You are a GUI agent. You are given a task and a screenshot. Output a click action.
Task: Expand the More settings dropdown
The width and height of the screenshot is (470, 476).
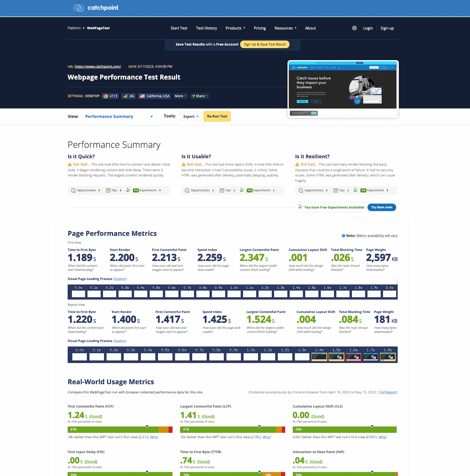click(181, 96)
